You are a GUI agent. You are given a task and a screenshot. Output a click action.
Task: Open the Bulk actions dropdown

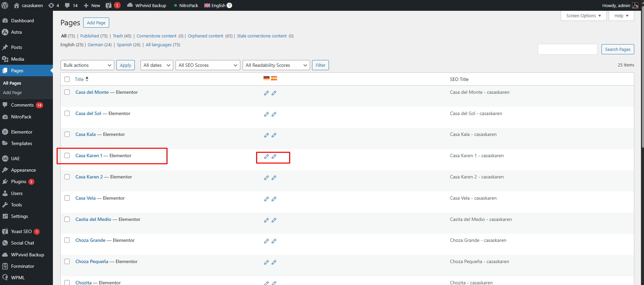click(87, 65)
